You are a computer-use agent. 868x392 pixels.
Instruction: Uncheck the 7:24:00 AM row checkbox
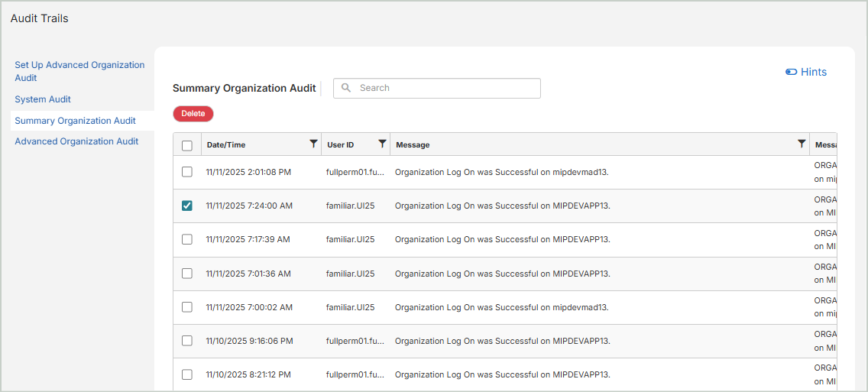point(187,206)
